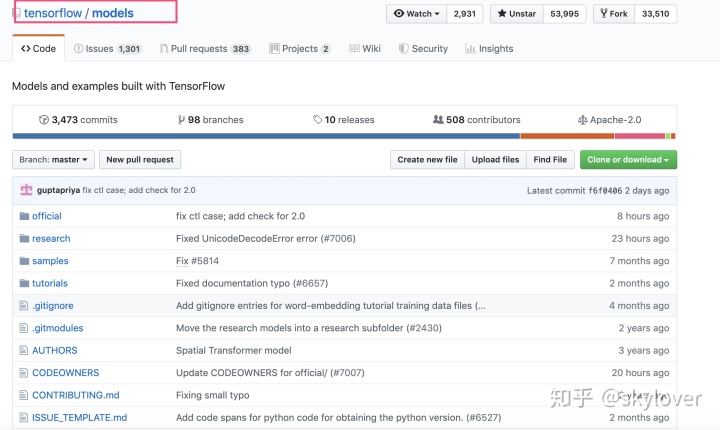Open commit 'Fixed documentation typo (#6657)'

tap(252, 283)
